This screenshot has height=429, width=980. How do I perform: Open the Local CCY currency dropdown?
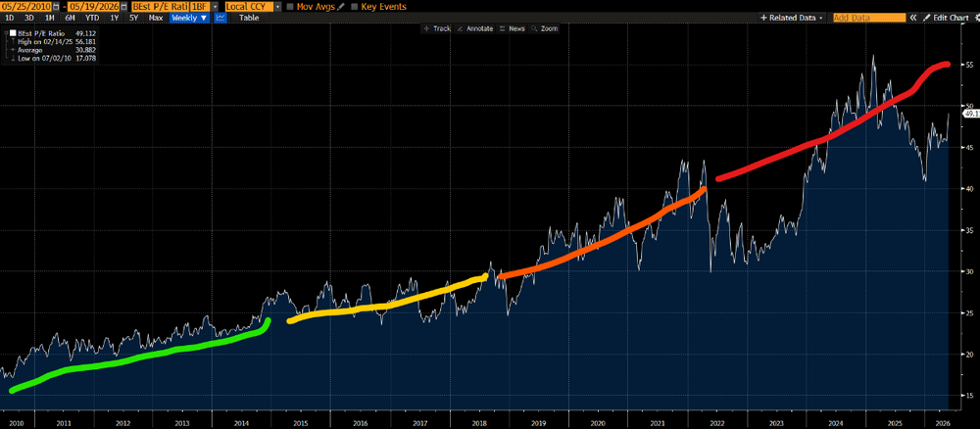click(x=277, y=6)
